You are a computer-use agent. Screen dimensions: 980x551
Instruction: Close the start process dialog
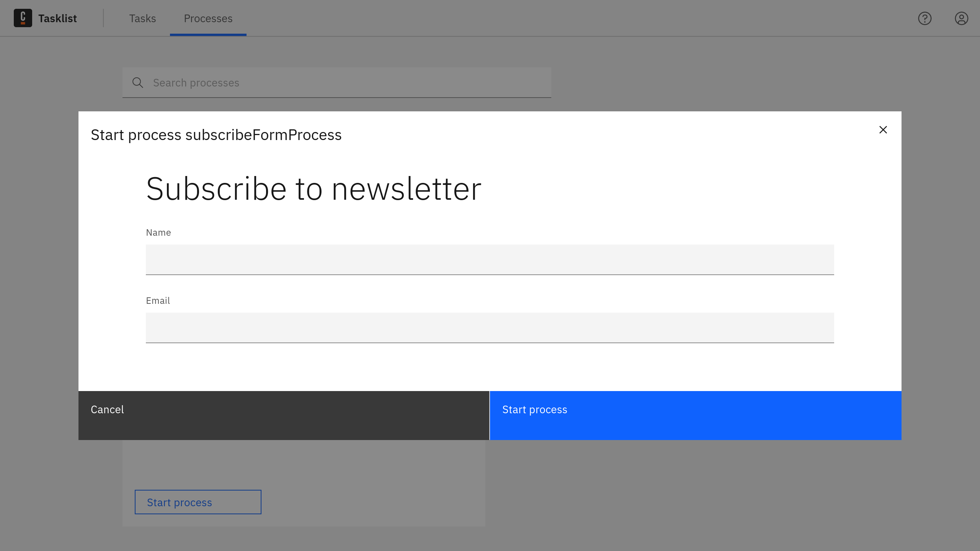[883, 130]
